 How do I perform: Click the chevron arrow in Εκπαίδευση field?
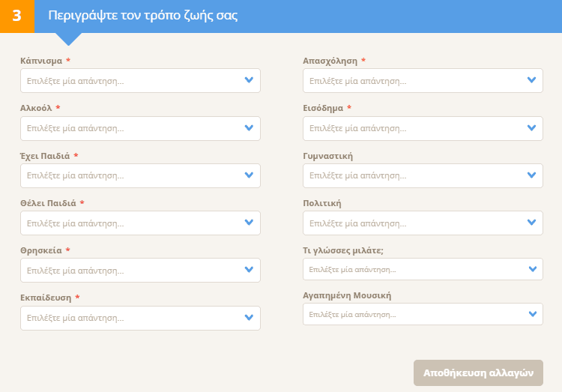pyautogui.click(x=249, y=317)
